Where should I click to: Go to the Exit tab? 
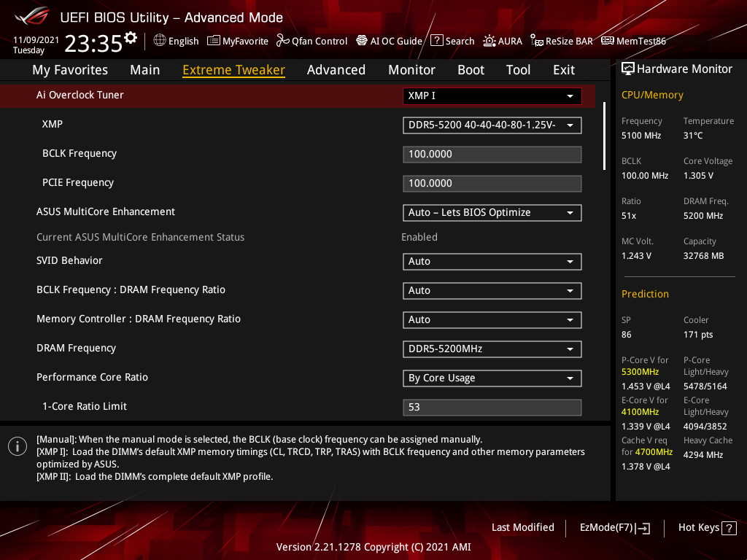(564, 70)
